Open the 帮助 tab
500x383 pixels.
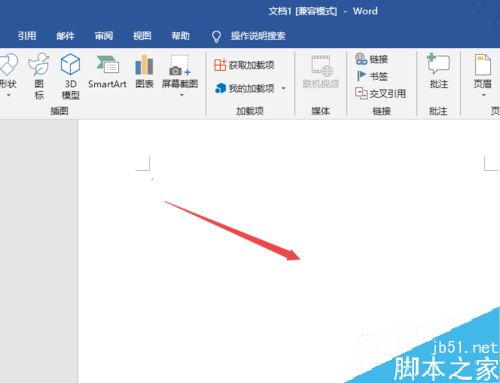181,36
